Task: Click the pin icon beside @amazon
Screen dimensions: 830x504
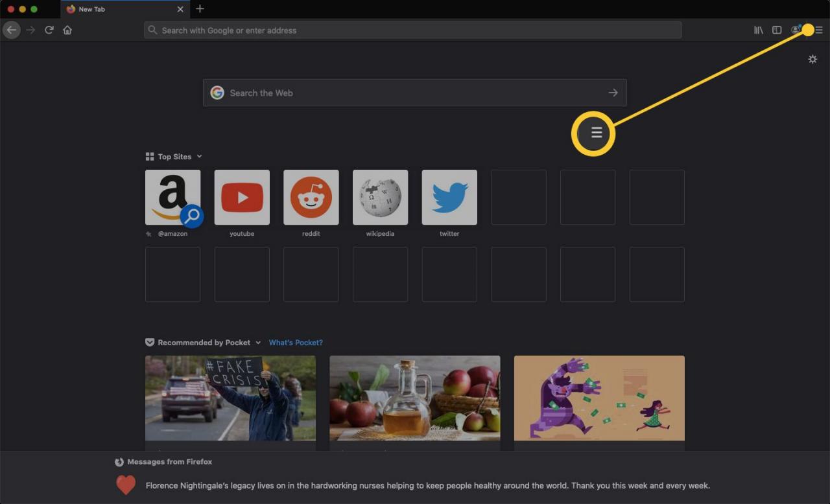Action: click(x=149, y=234)
